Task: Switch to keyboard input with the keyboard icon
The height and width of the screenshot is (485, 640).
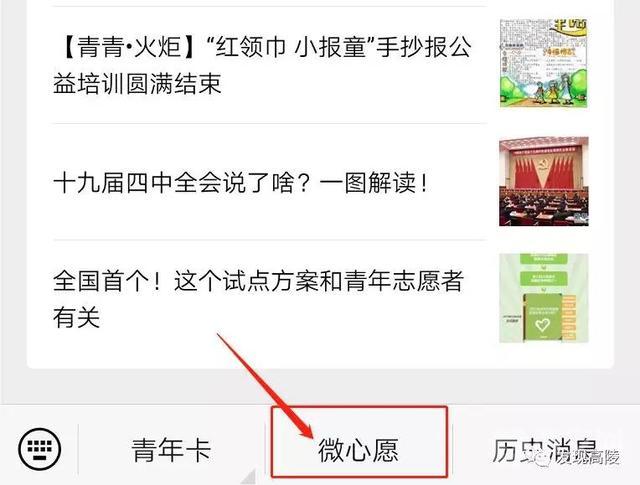Action: pos(40,449)
